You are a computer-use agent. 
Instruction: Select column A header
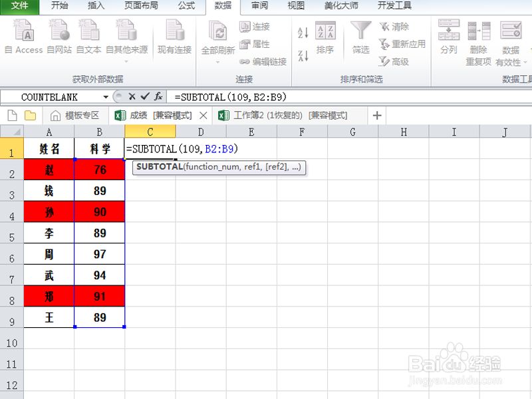tap(49, 132)
